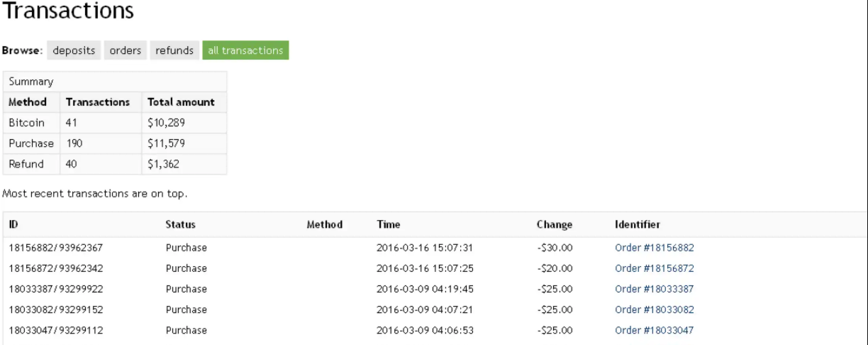Viewport: 868px width, 345px height.
Task: Click the Method column header in transactions table
Action: [x=325, y=224]
